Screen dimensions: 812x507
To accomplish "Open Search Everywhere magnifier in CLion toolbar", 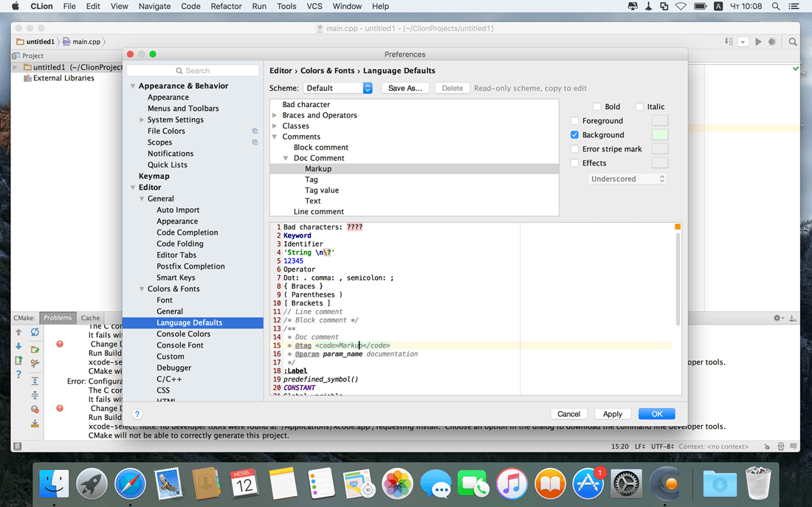I will click(793, 42).
